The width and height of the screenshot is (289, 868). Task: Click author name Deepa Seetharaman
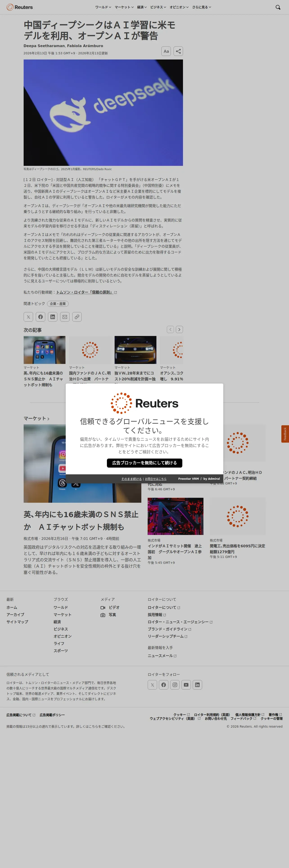[x=44, y=46]
